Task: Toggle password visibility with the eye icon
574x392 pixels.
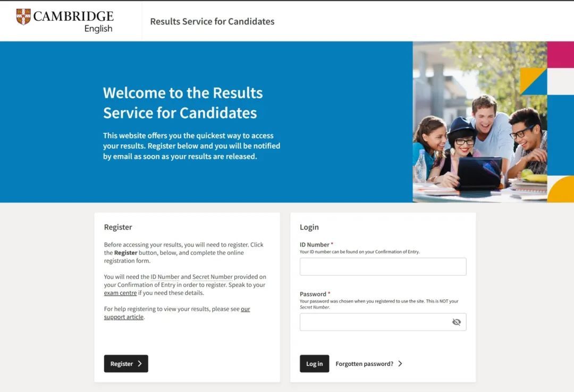Action: click(456, 322)
